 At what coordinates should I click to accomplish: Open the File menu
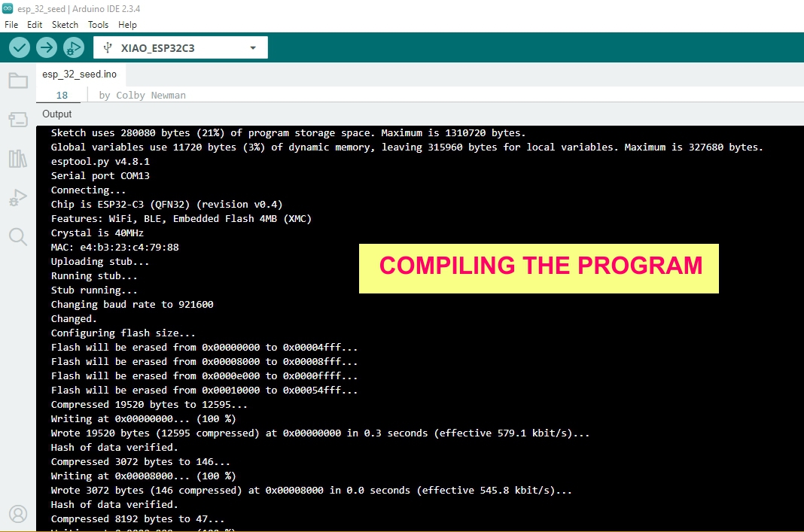coord(11,25)
